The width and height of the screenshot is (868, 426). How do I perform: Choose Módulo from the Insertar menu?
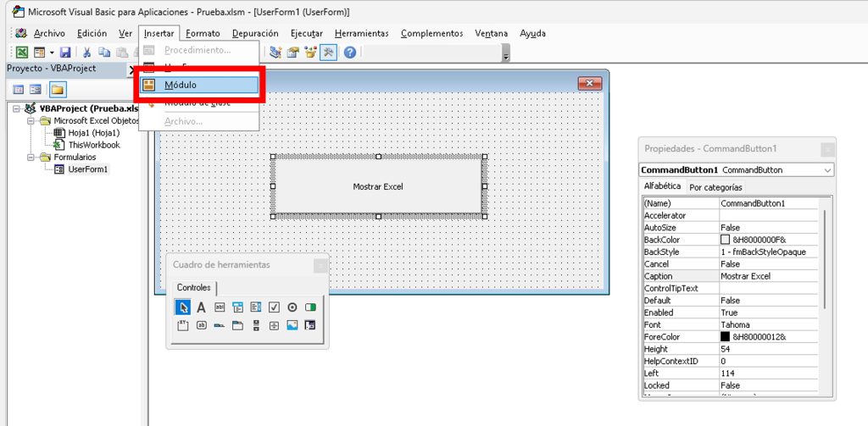pos(199,86)
